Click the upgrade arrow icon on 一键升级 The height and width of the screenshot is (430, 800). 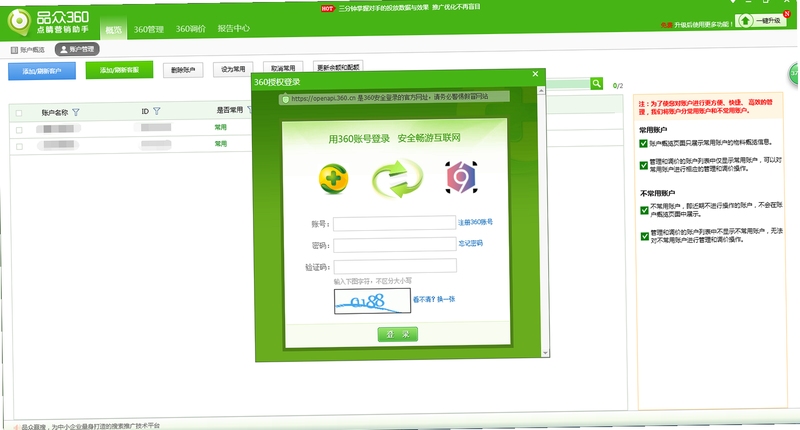pos(745,21)
